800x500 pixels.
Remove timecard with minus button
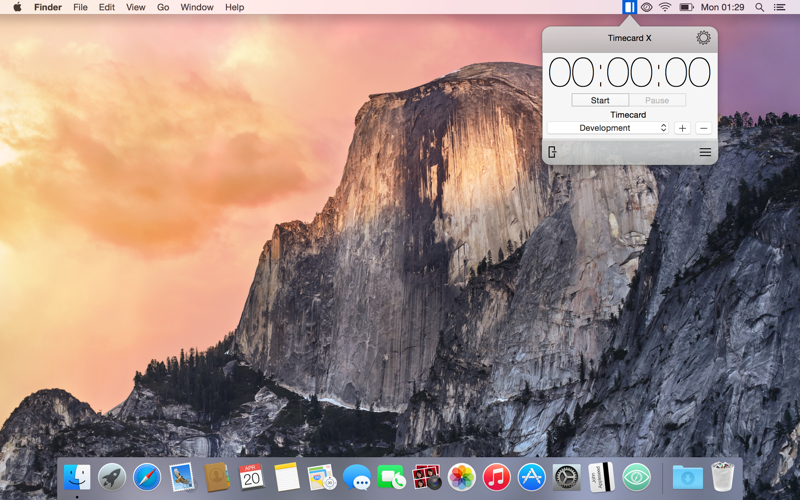(704, 128)
